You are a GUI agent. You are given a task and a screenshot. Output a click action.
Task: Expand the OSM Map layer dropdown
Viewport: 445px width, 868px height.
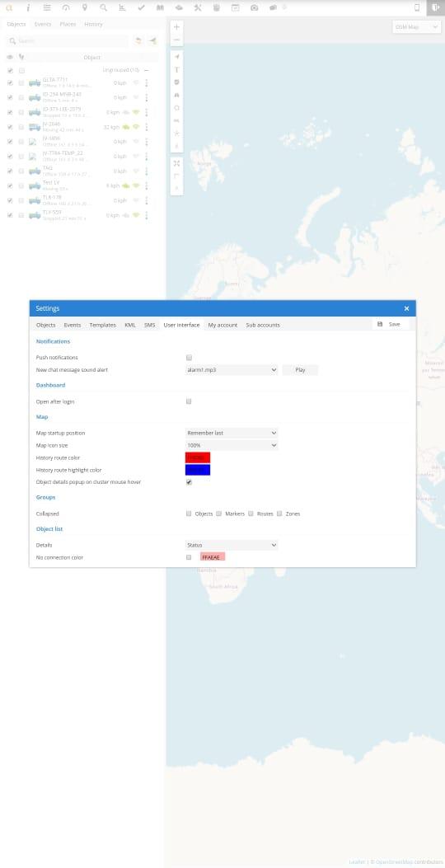pos(416,26)
